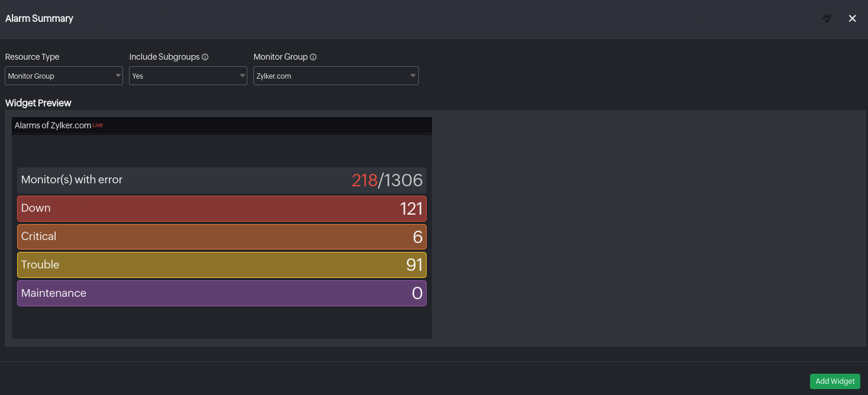Expand the Include Subgroups dropdown set to Yes
Screen dimensions: 868x395
point(188,76)
